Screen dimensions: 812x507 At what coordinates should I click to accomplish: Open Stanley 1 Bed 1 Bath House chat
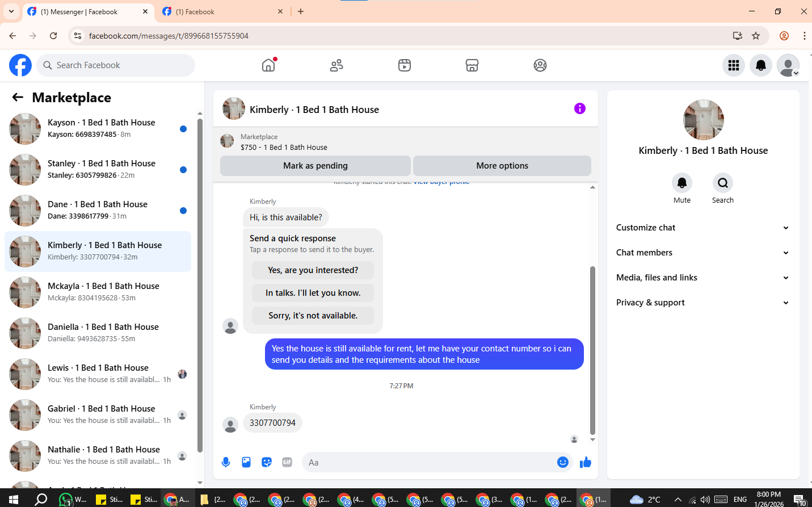click(x=98, y=170)
